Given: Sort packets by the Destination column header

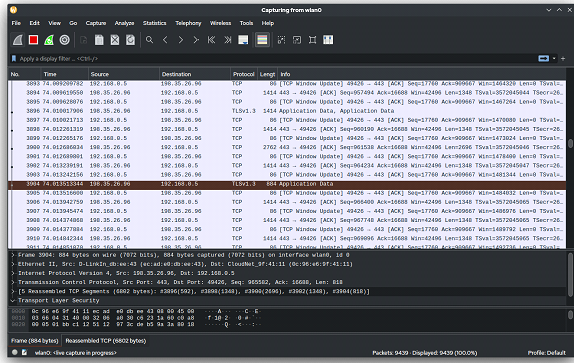Looking at the screenshot, I should point(195,74).
